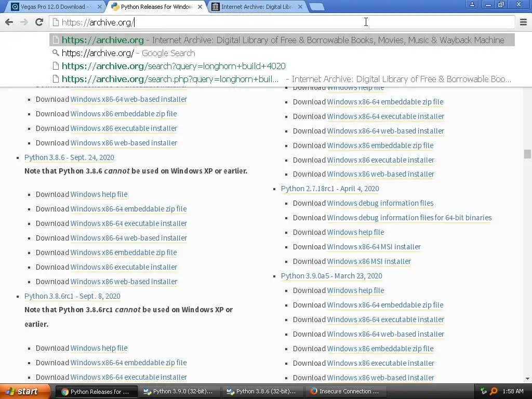The height and width of the screenshot is (399, 532).
Task: Open the Python 3.8.6 - Sept. 24, 2020 link
Action: pos(69,157)
